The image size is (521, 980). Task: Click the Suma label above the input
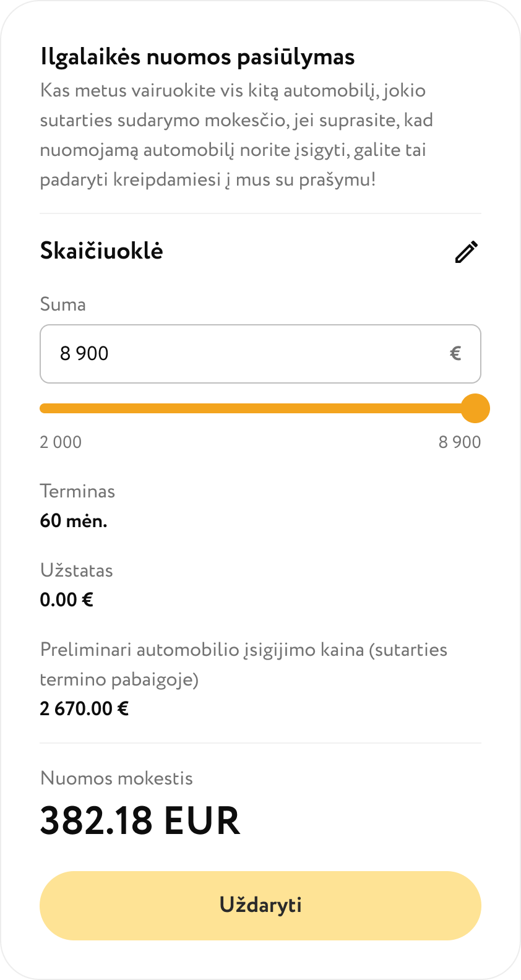[62, 304]
